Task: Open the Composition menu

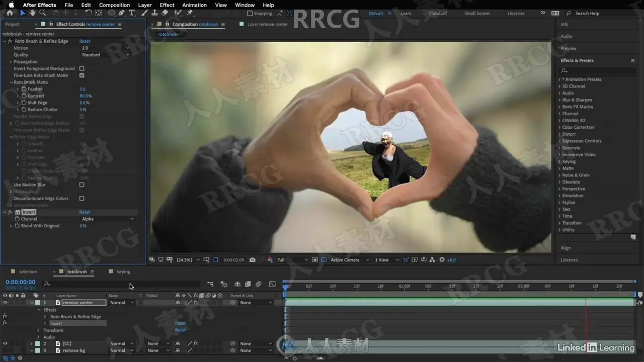Action: coord(114,5)
